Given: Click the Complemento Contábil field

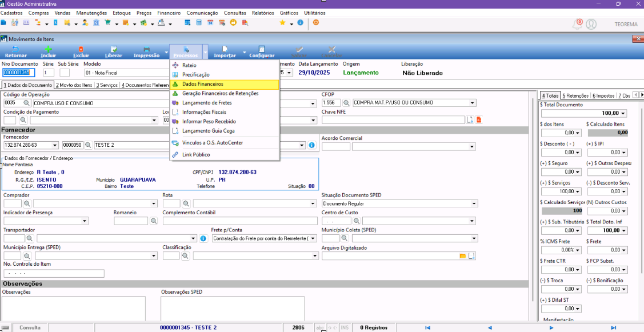Looking at the screenshot, I should [x=240, y=221].
